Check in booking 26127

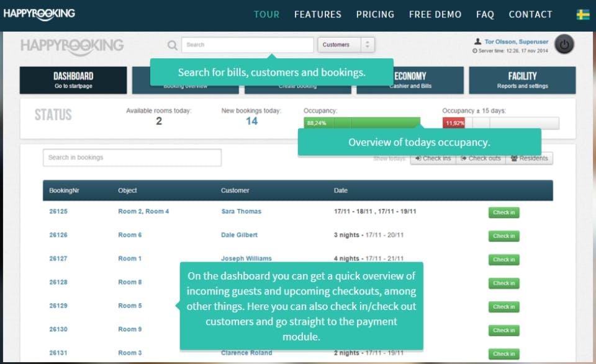point(503,260)
